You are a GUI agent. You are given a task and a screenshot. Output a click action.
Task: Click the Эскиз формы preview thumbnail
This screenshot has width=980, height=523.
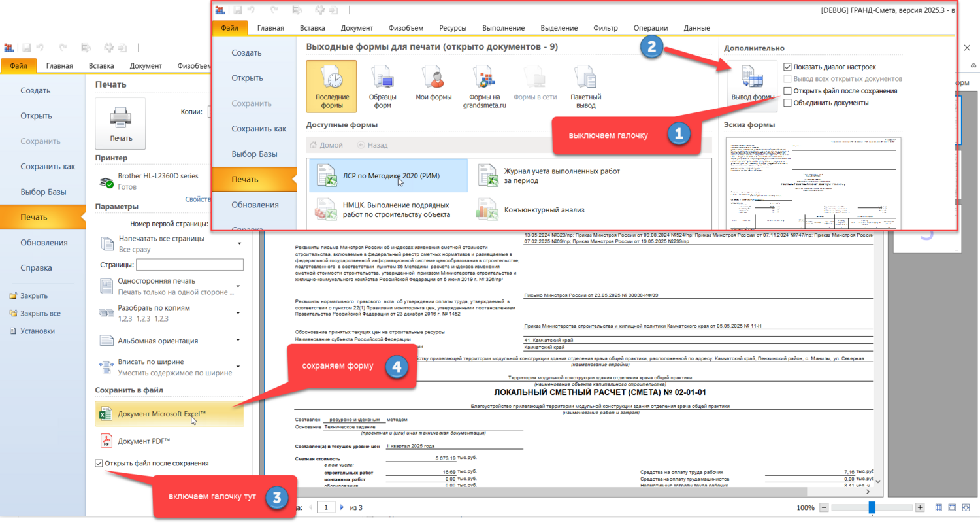[x=813, y=183]
